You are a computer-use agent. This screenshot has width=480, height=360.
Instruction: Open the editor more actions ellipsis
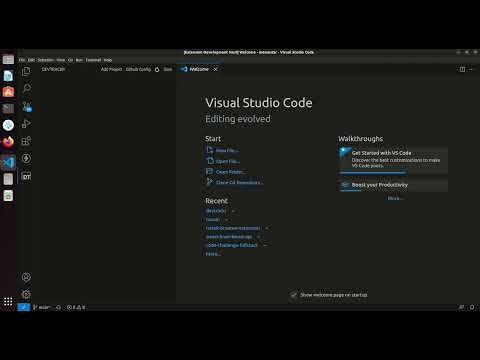coord(471,69)
